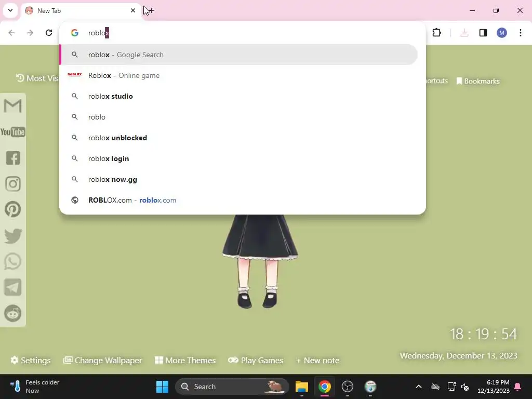Open the notification bell
The height and width of the screenshot is (399, 532).
tap(518, 387)
